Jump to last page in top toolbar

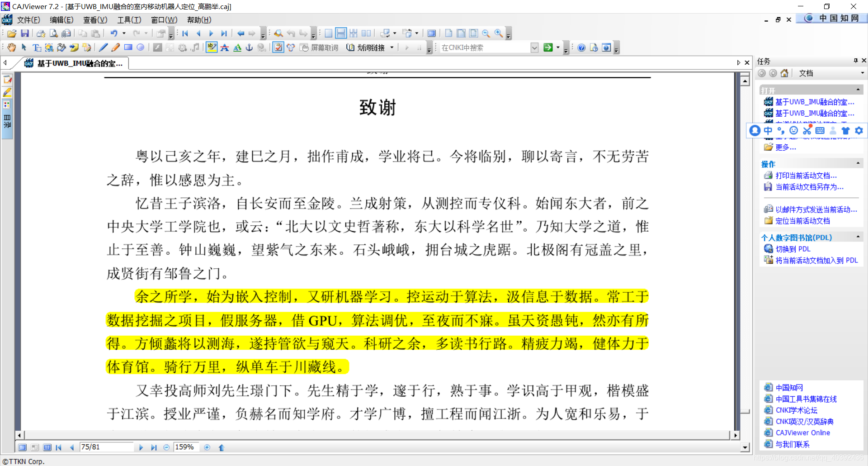pyautogui.click(x=224, y=33)
